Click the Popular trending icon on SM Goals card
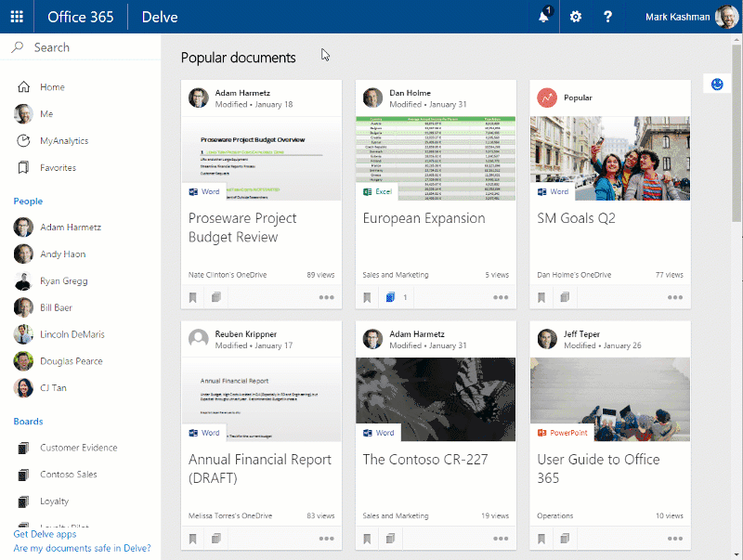Image resolution: width=743 pixels, height=560 pixels. point(547,98)
